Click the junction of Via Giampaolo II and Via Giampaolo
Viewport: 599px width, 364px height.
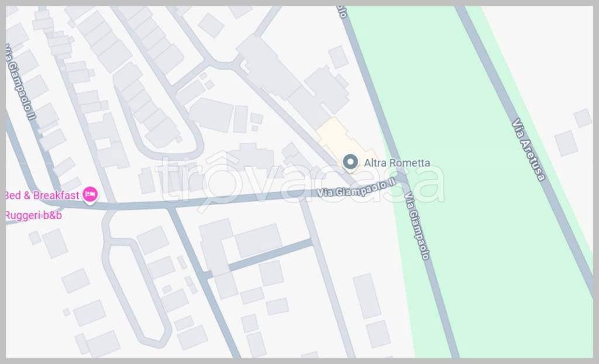(x=401, y=179)
